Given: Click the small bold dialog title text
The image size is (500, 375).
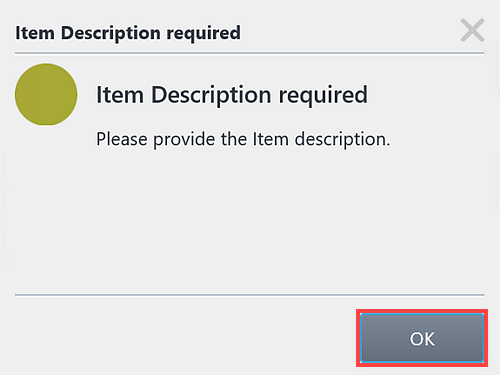Looking at the screenshot, I should (128, 34).
